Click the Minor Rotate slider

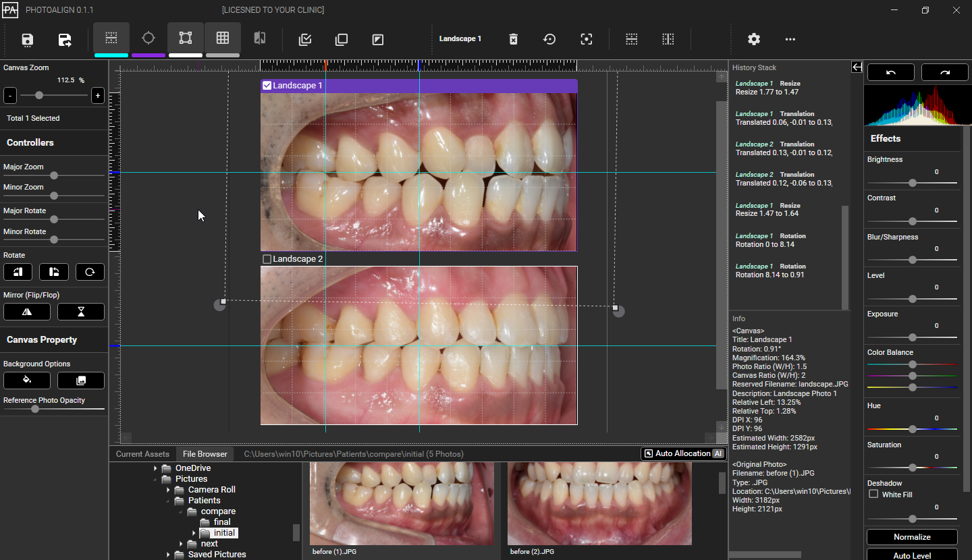(x=54, y=240)
